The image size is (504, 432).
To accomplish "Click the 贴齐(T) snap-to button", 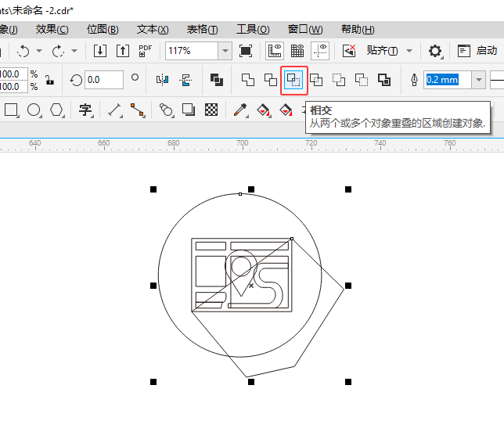I will coord(382,50).
